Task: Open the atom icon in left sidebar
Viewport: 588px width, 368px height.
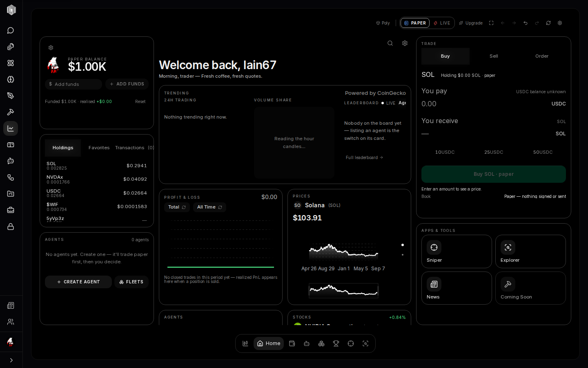Action: pyautogui.click(x=11, y=63)
